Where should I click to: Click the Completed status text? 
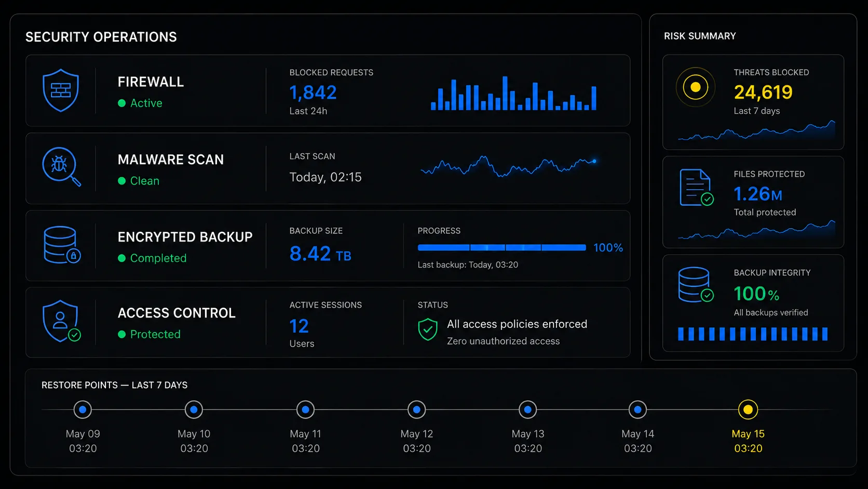(158, 258)
